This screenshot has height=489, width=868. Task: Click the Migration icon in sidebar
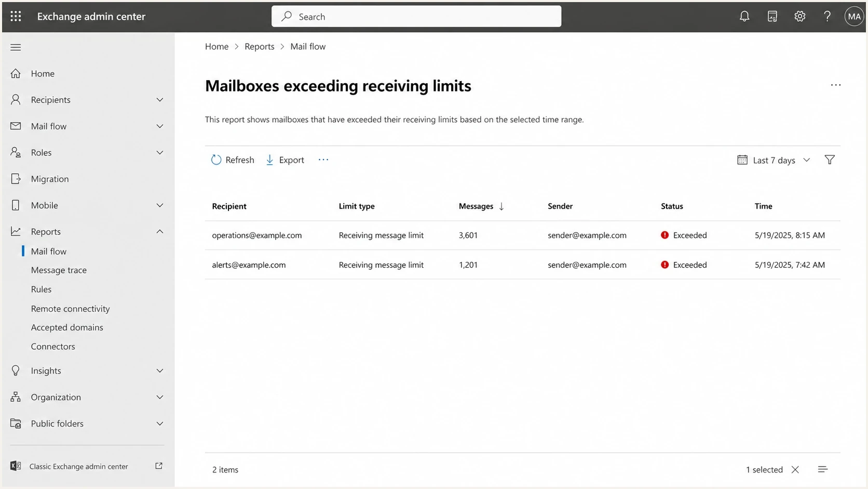16,179
